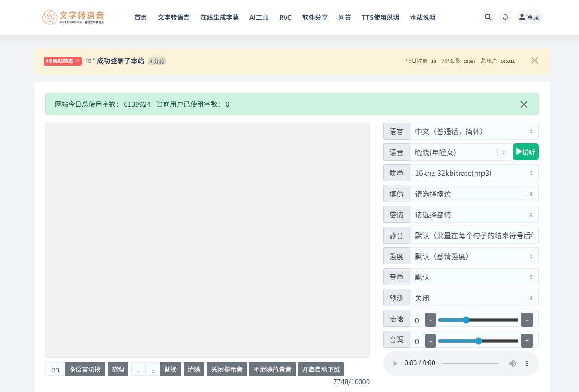Open audio player three-dot options menu
579x392 pixels.
click(x=527, y=364)
